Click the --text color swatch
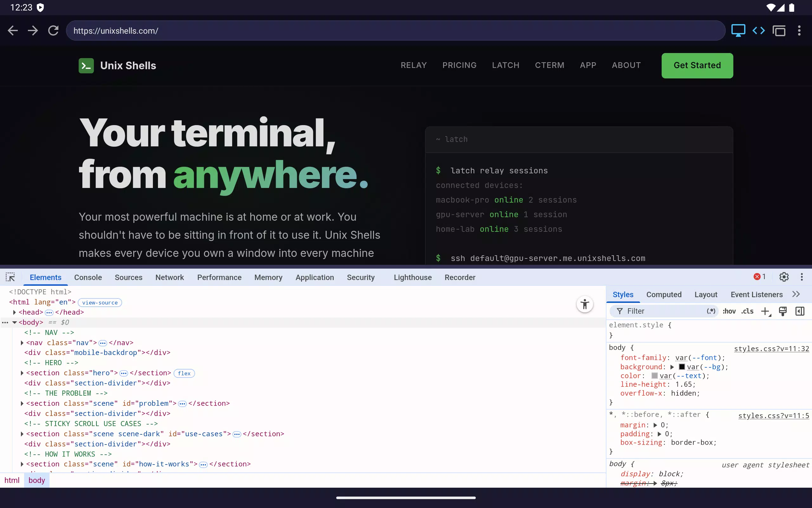This screenshot has height=508, width=812. tap(654, 376)
